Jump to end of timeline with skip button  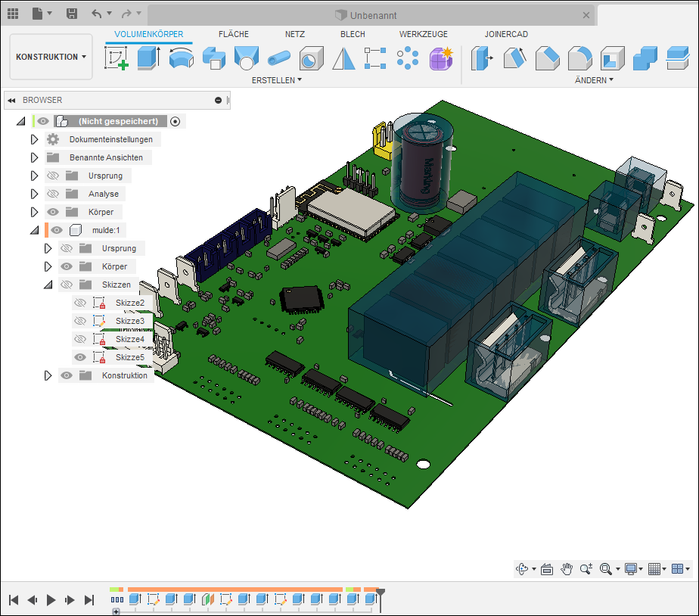[90, 599]
